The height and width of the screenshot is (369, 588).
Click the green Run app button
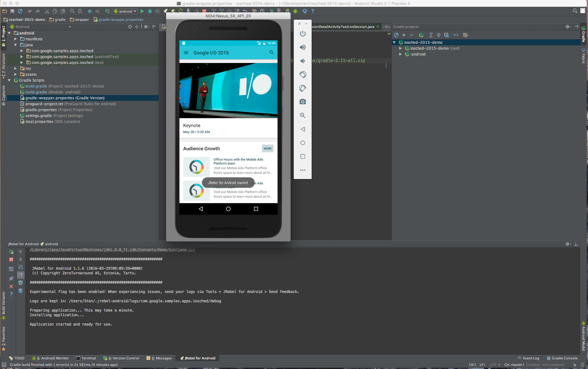[142, 11]
